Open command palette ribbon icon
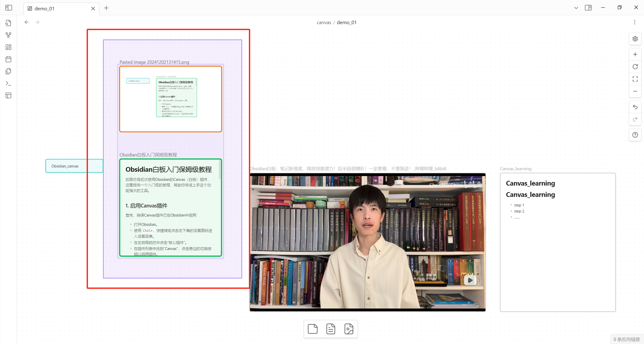 click(8, 83)
